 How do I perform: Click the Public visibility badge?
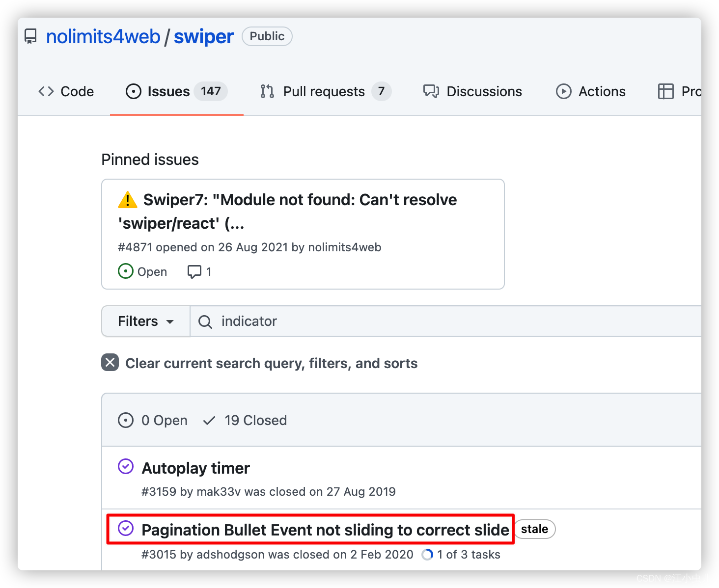pyautogui.click(x=267, y=36)
